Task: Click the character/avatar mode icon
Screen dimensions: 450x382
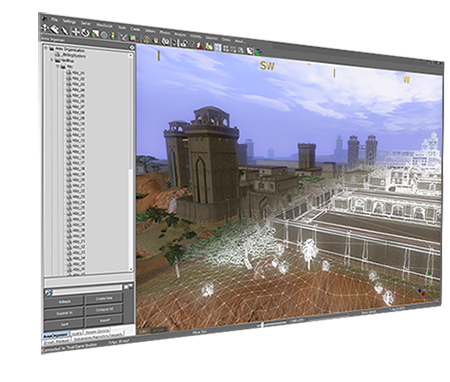Action: click(x=113, y=36)
